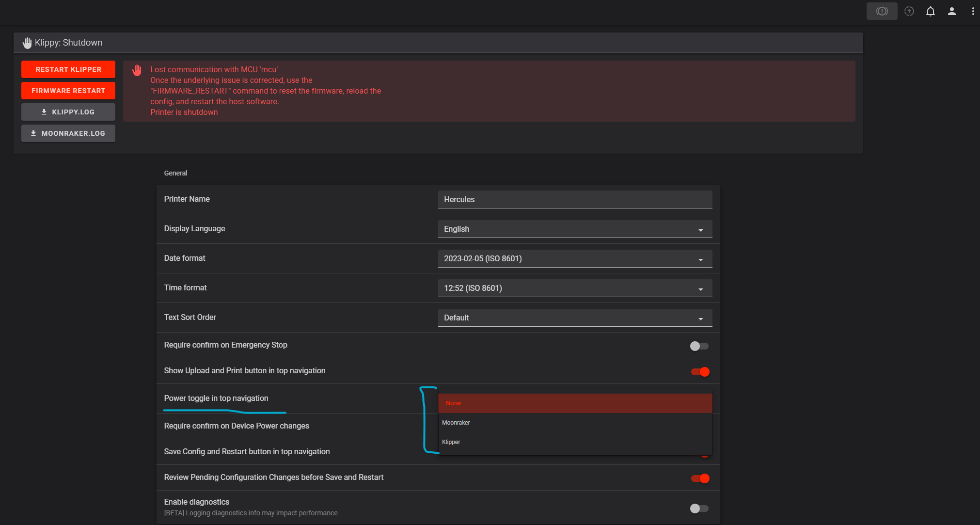Open the notifications bell
The height and width of the screenshot is (525, 980).
click(930, 11)
